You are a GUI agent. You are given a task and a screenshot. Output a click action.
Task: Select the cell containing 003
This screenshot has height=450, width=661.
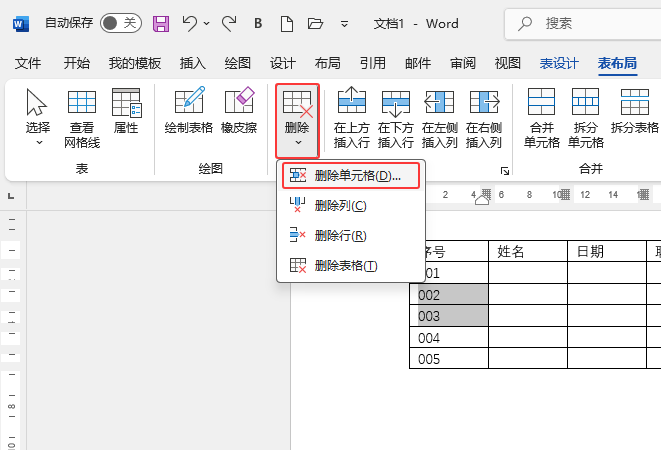pyautogui.click(x=449, y=316)
